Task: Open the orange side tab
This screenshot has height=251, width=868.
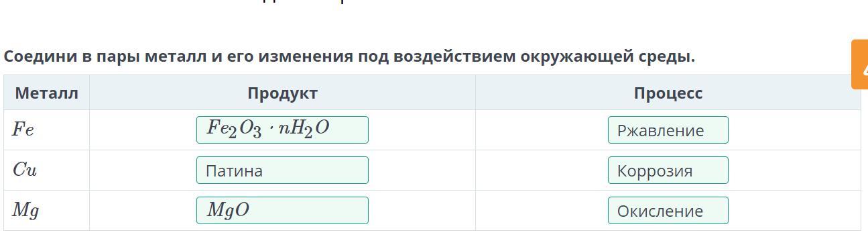Action: 860,64
